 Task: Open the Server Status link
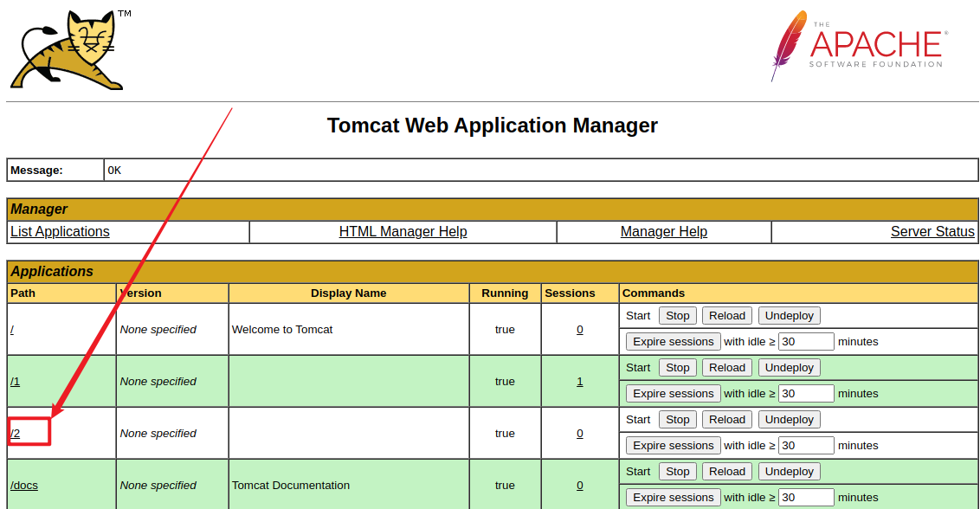point(932,231)
